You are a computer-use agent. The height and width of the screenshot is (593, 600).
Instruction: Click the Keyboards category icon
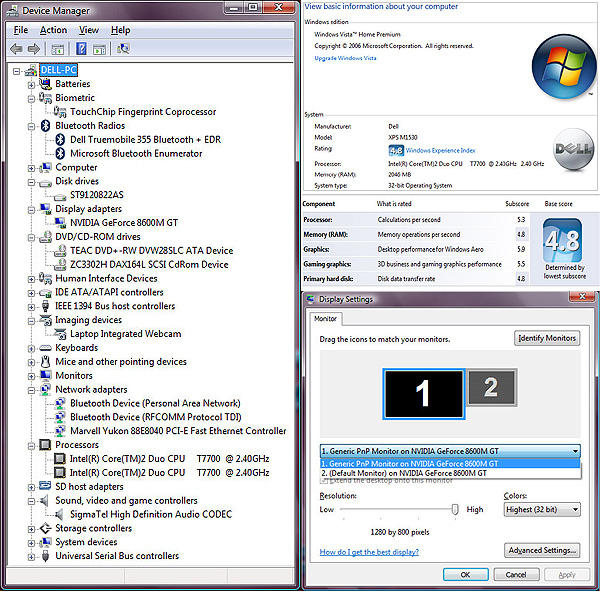(46, 348)
